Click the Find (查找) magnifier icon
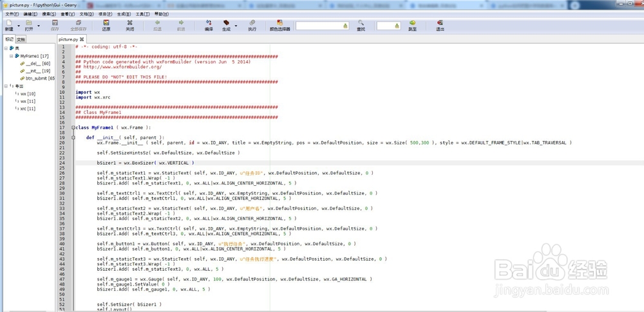 pyautogui.click(x=361, y=23)
